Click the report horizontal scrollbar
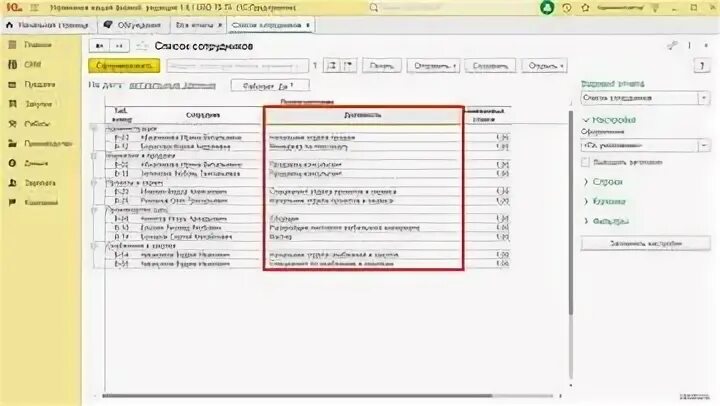 pos(297,395)
